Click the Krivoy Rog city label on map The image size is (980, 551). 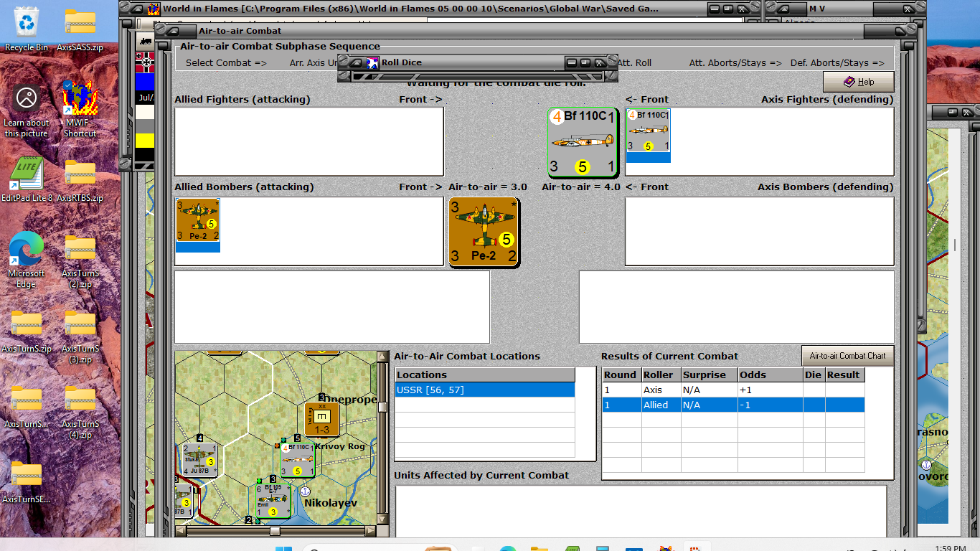coord(339,446)
